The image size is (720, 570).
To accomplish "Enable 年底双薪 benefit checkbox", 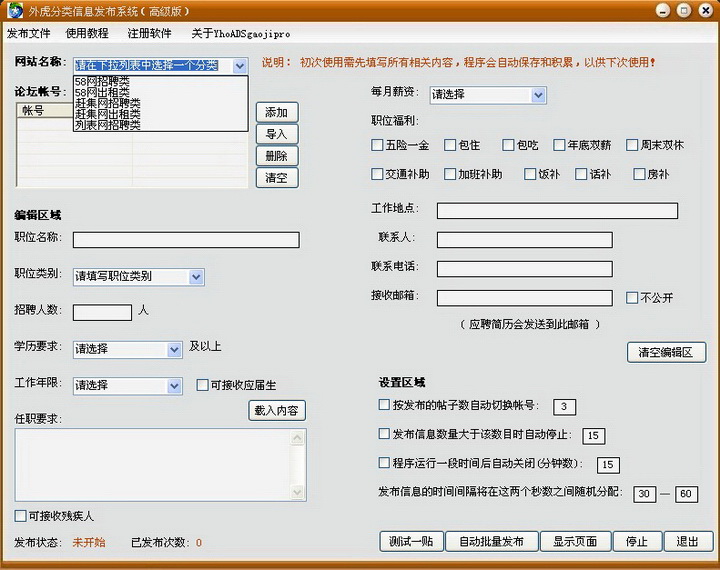I will click(559, 145).
